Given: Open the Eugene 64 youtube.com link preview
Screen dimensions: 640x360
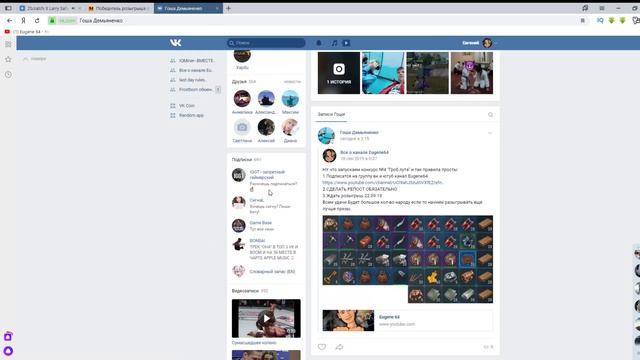Looking at the screenshot, I should (407, 320).
